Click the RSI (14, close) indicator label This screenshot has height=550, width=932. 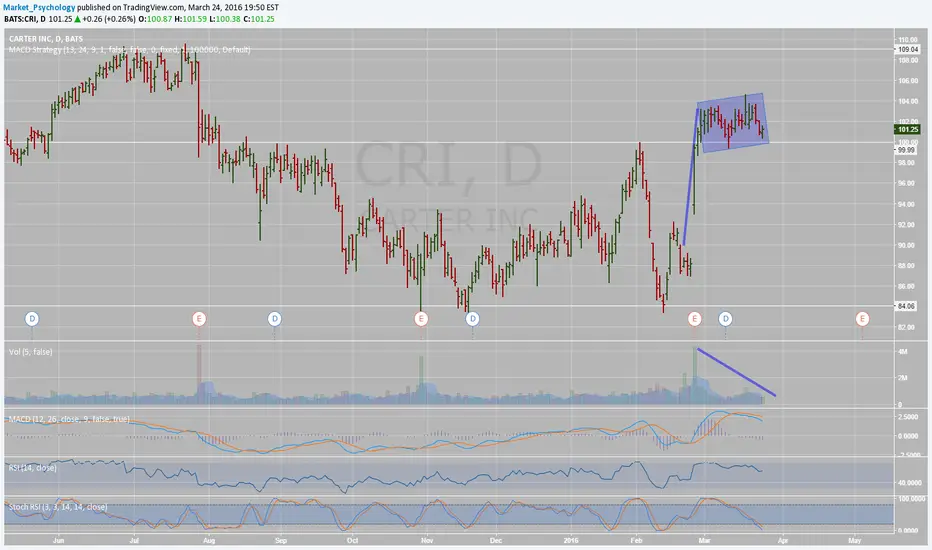click(x=33, y=468)
